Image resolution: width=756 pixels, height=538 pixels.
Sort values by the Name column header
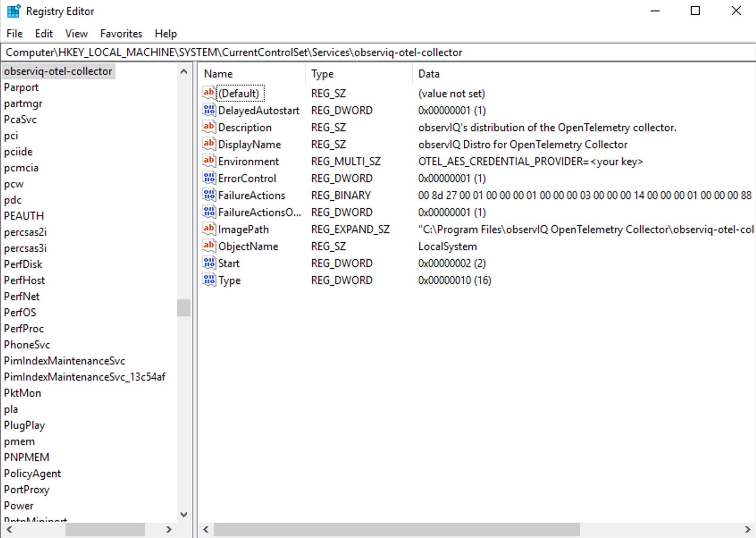point(218,73)
